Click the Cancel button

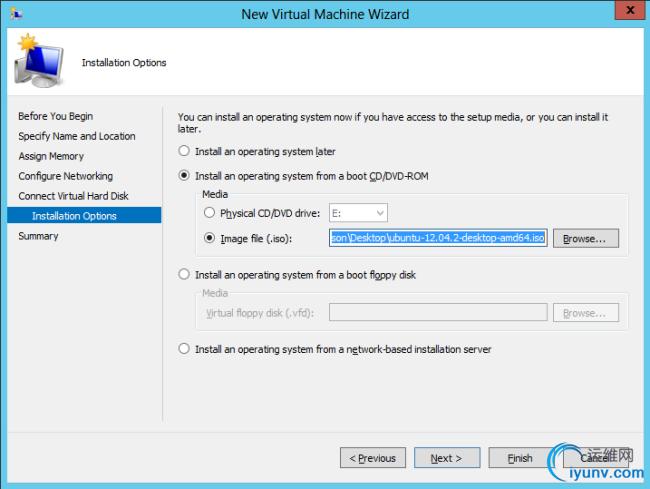tap(596, 458)
